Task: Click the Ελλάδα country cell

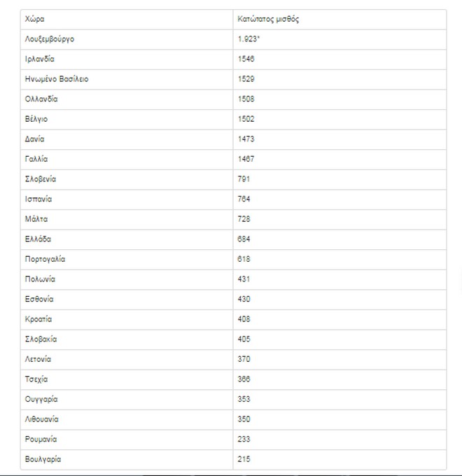Action: 38,239
